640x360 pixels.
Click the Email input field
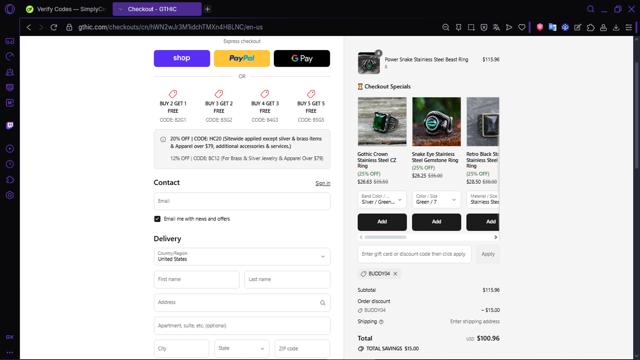(x=242, y=201)
